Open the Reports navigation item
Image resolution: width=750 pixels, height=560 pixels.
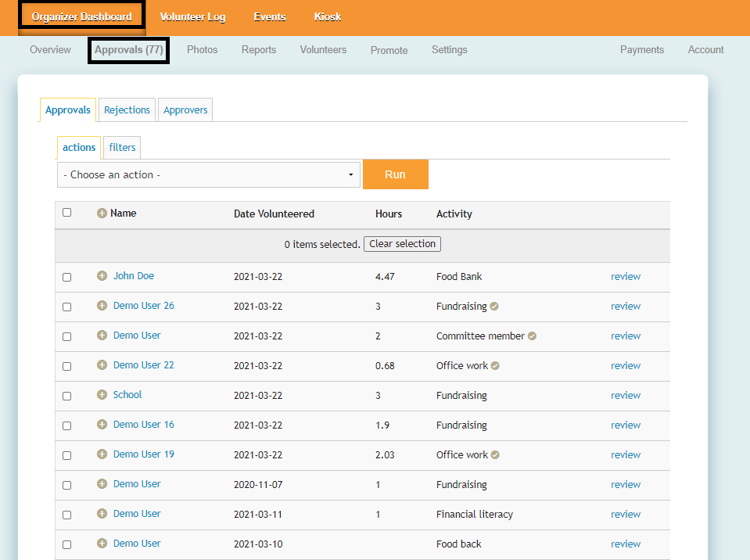tap(258, 50)
